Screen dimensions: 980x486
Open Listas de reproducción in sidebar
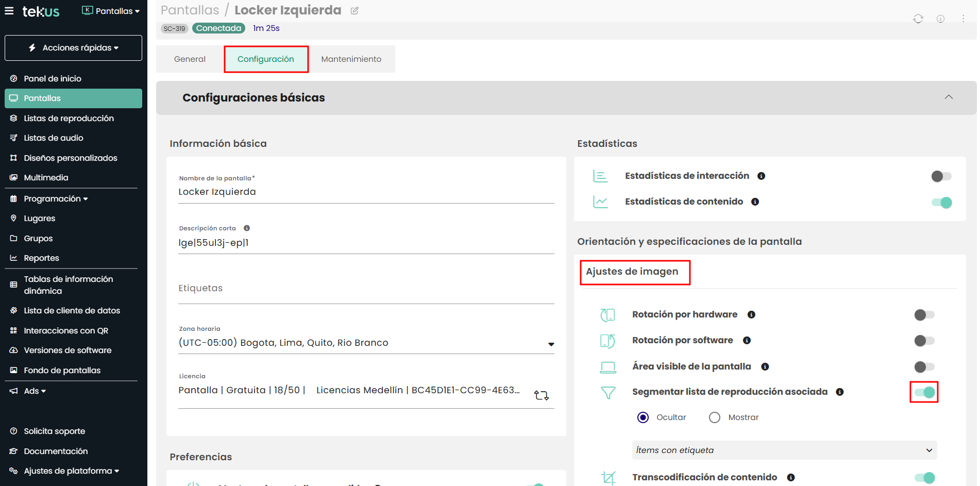pyautogui.click(x=69, y=118)
